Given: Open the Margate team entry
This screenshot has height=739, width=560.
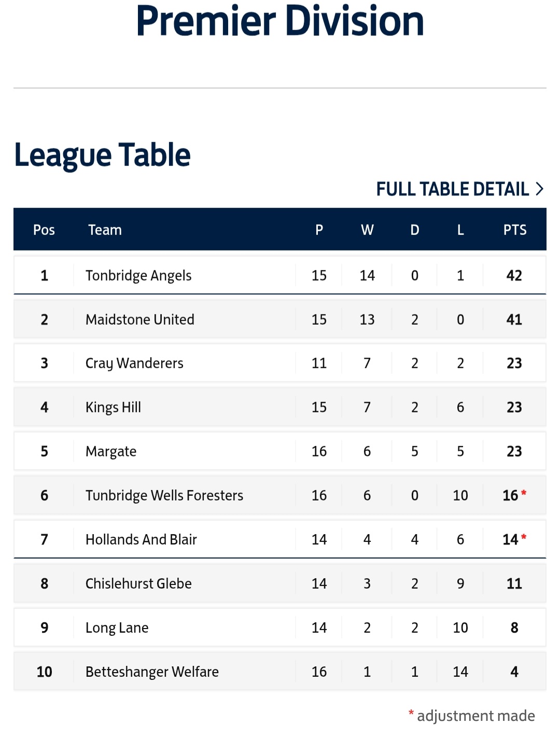Looking at the screenshot, I should (x=111, y=451).
